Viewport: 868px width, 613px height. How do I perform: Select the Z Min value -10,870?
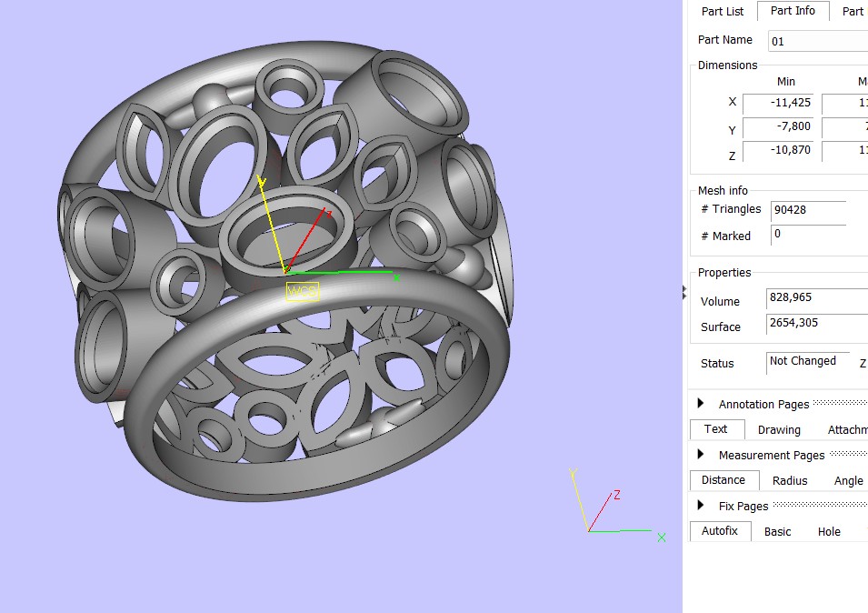point(778,150)
